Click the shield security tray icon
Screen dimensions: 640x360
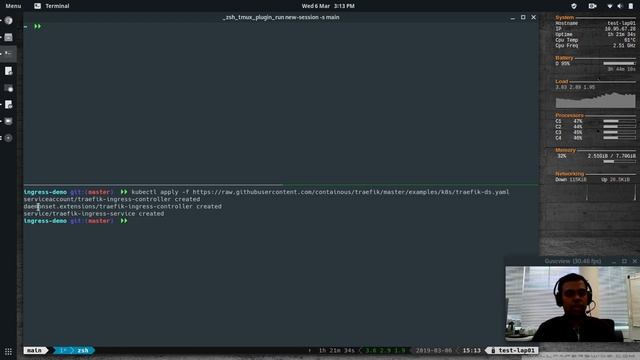point(574,6)
